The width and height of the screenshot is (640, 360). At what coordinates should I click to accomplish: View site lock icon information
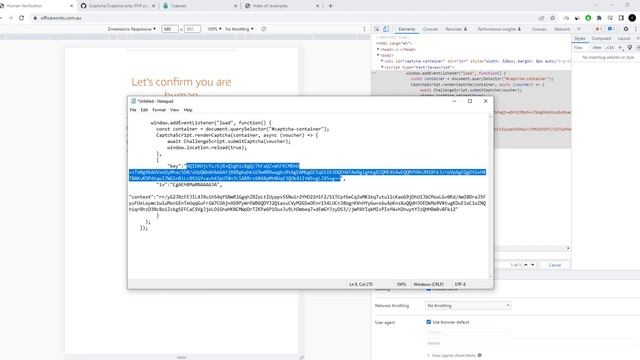35,18
